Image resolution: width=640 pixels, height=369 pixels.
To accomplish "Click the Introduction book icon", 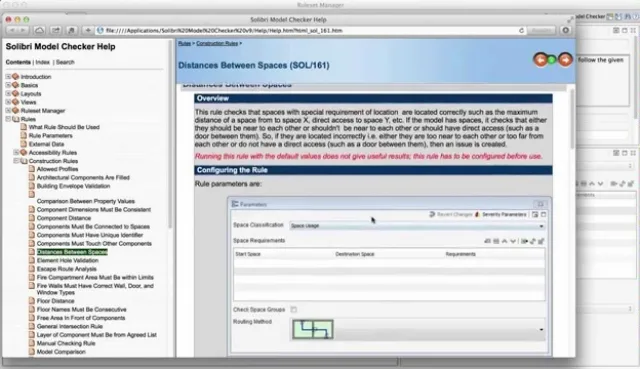I will (16, 76).
